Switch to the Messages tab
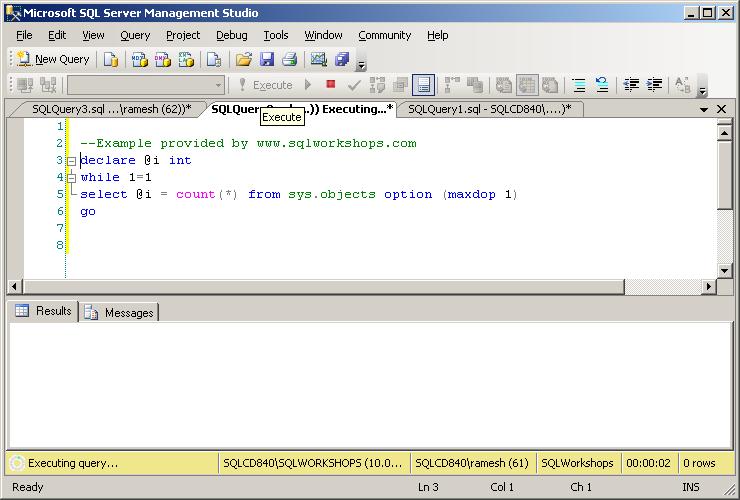This screenshot has height=500, width=740. pos(119,313)
